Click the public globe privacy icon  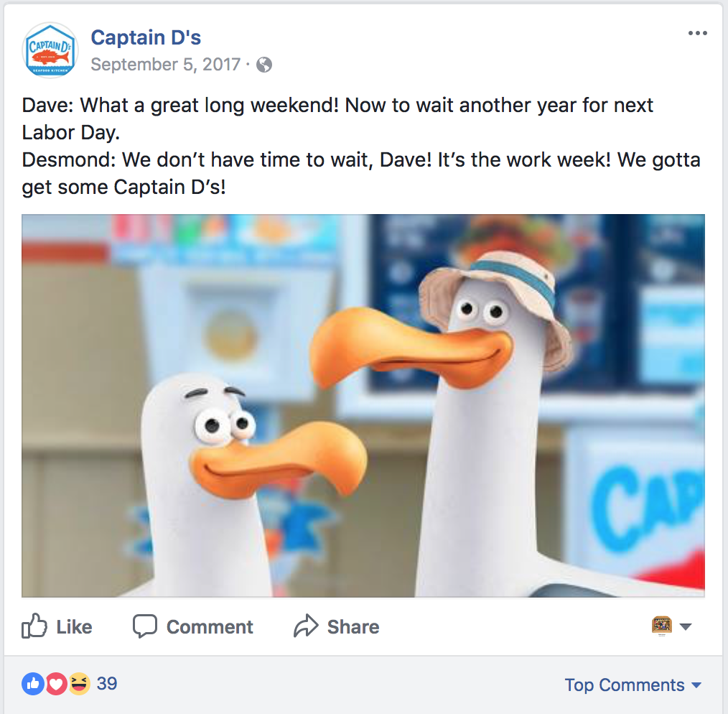pos(264,65)
